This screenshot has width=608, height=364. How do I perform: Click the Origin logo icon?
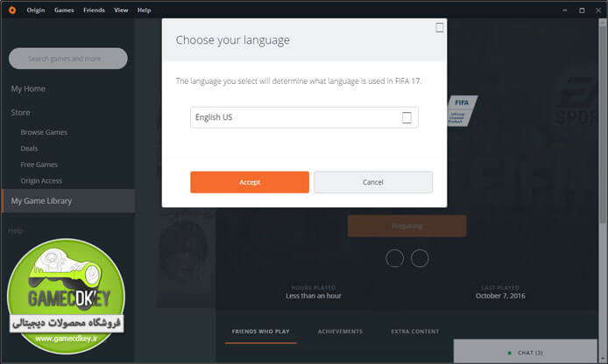(12, 10)
